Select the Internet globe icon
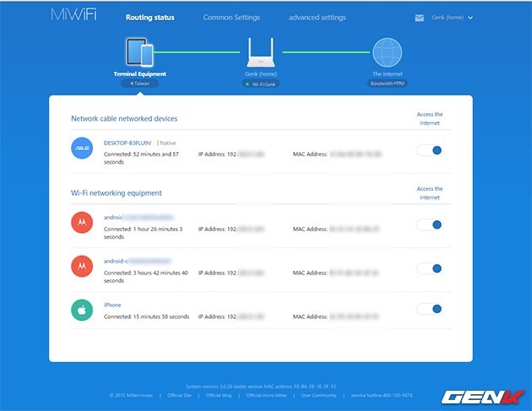 coord(387,52)
